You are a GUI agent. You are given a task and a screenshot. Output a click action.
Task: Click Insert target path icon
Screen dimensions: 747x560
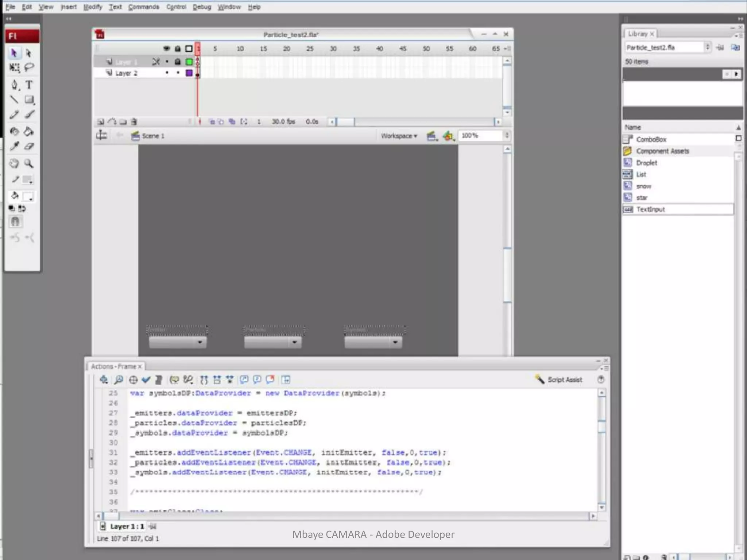[x=133, y=380]
